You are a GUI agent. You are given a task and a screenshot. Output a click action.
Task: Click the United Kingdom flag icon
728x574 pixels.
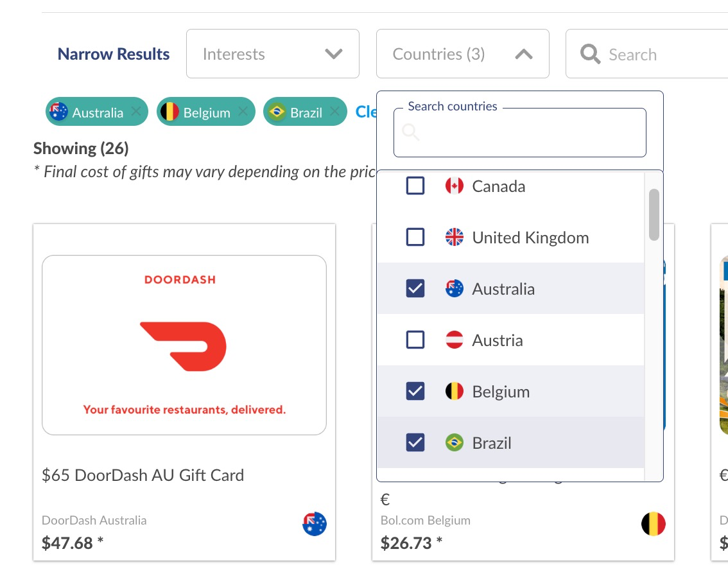click(x=454, y=238)
